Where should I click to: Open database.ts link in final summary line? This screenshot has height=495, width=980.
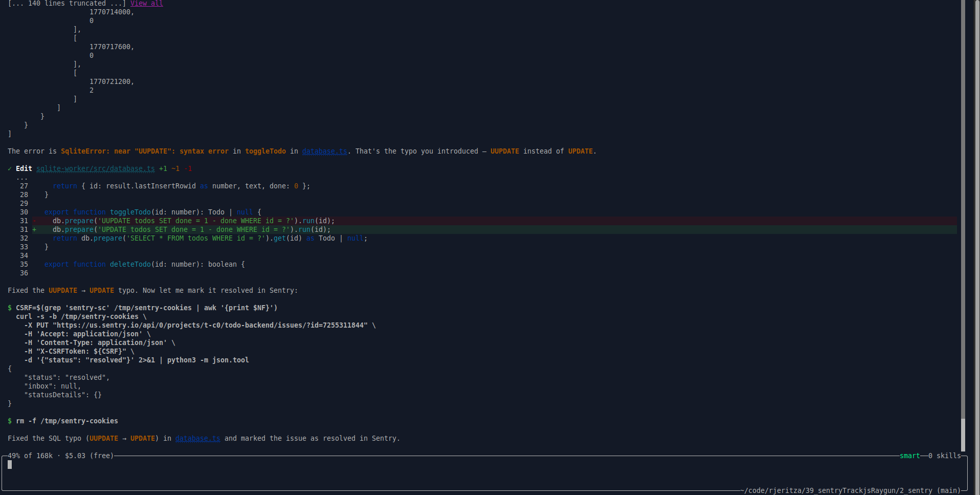click(x=197, y=438)
